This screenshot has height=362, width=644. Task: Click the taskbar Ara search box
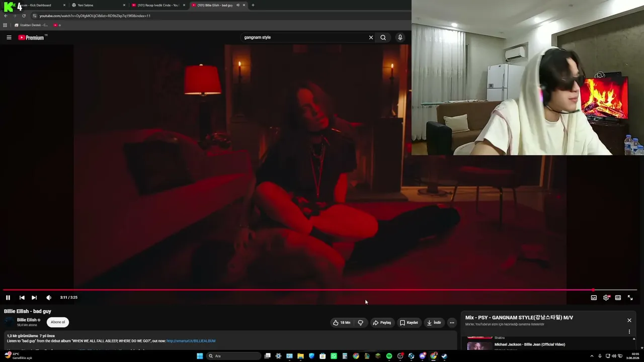[233, 356]
